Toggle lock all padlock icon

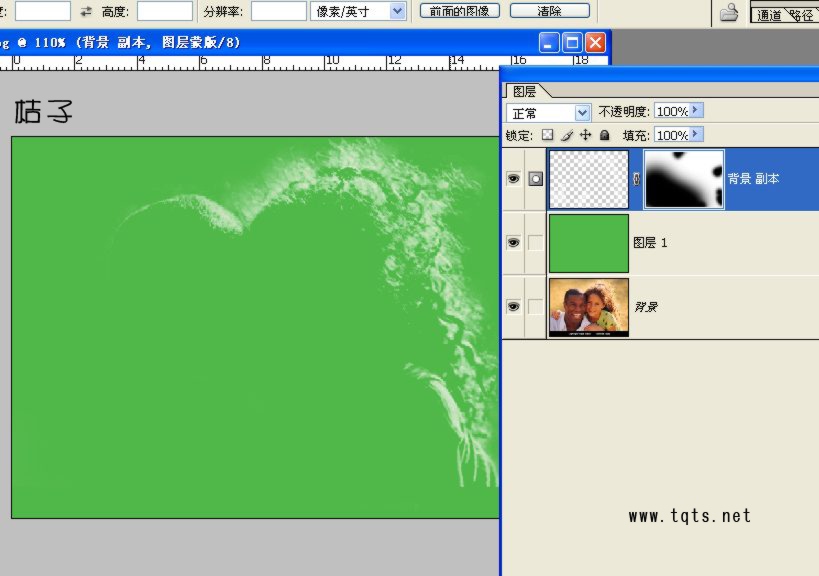[x=604, y=135]
